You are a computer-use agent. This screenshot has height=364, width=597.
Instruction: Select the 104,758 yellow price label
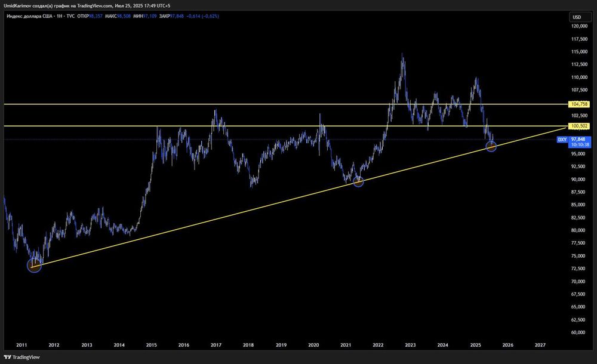pos(579,104)
